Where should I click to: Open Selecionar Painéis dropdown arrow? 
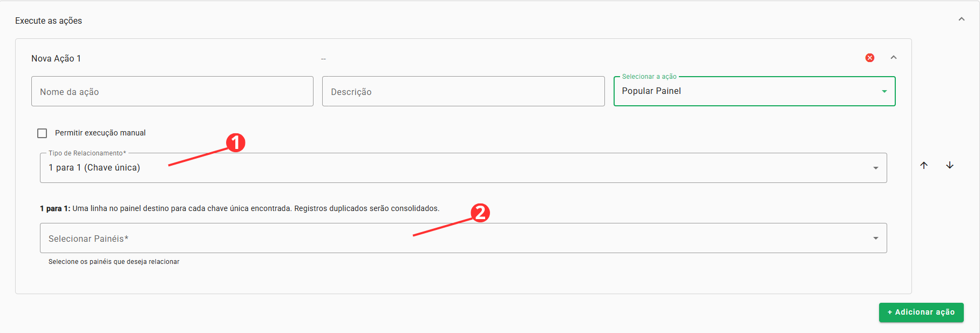(876, 238)
